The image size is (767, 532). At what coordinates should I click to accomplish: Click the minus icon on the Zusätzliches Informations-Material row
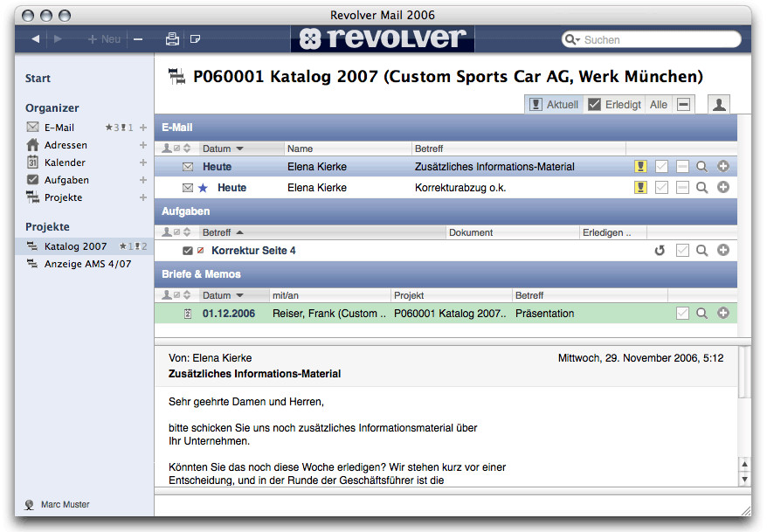[x=682, y=167]
